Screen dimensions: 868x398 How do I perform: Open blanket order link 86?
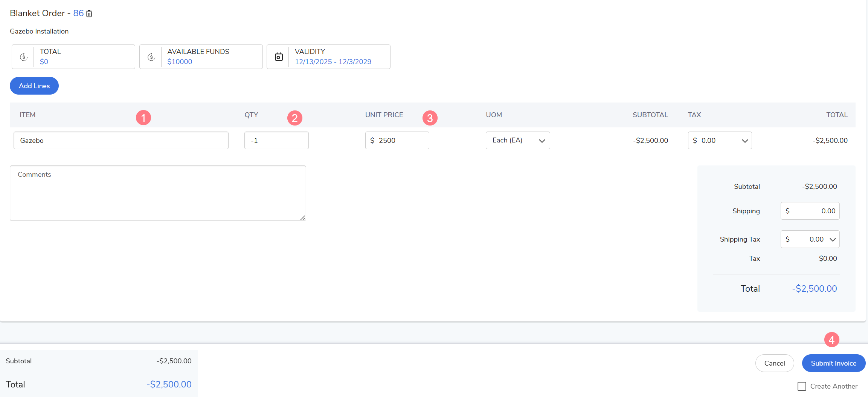(x=78, y=13)
